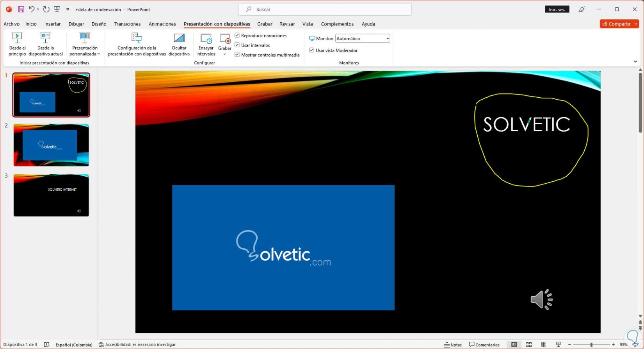Switch to the Animaciones tab
This screenshot has height=349, width=644.
pyautogui.click(x=162, y=24)
